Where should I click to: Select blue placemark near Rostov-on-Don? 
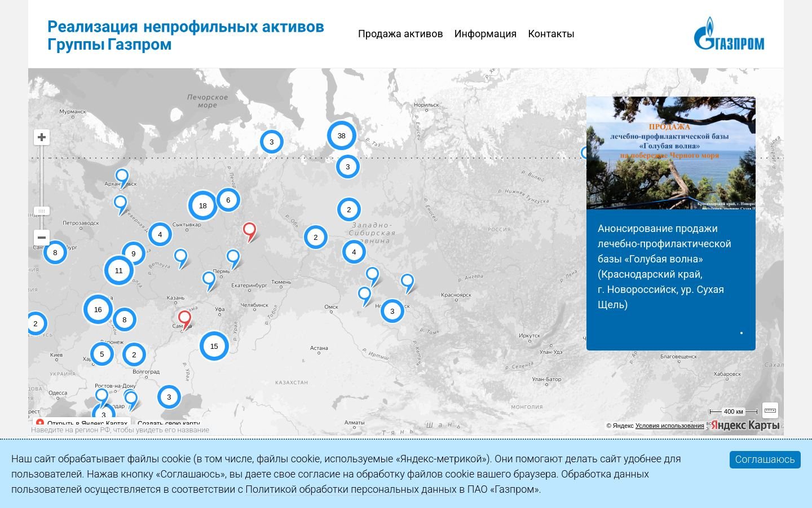101,397
